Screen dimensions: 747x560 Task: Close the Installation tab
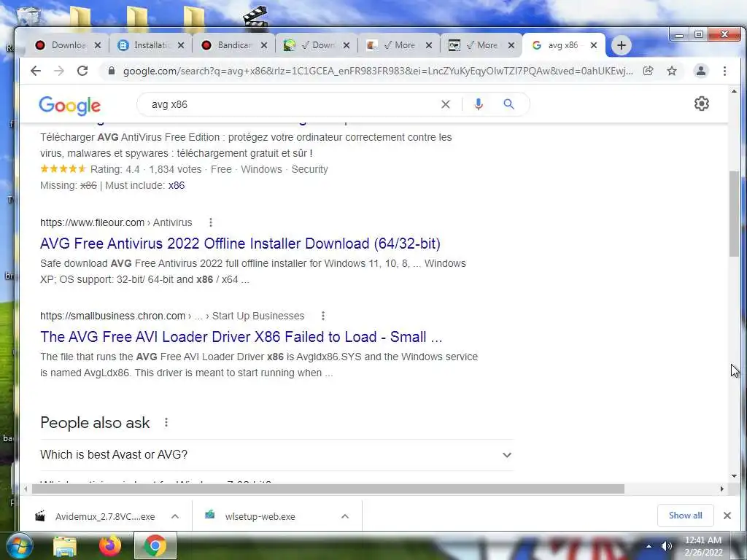click(181, 45)
